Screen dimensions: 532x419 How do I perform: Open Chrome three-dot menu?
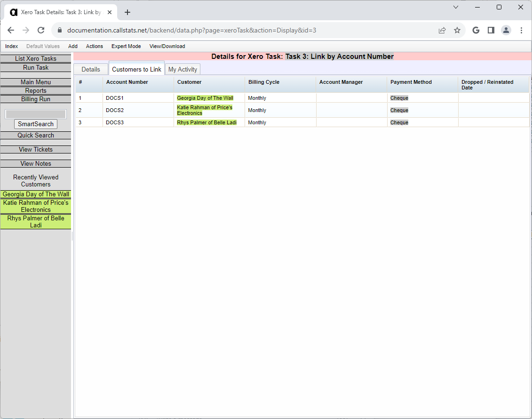coord(521,30)
